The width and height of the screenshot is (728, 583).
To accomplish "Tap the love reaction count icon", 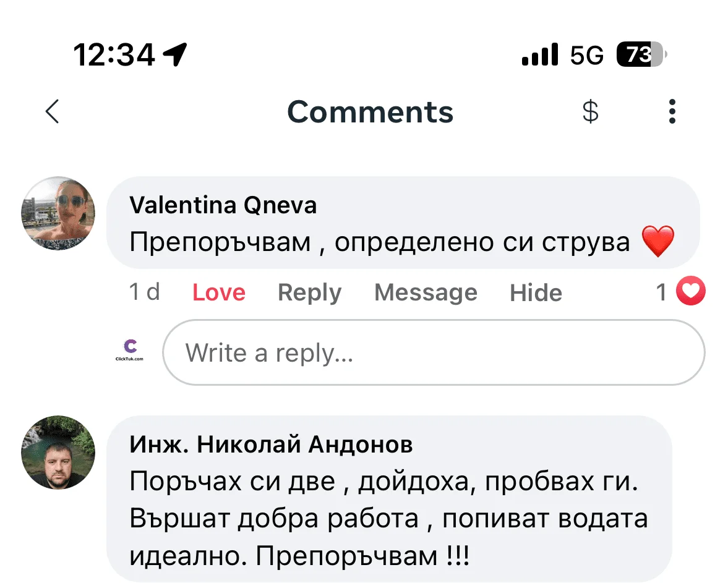I will click(x=690, y=292).
